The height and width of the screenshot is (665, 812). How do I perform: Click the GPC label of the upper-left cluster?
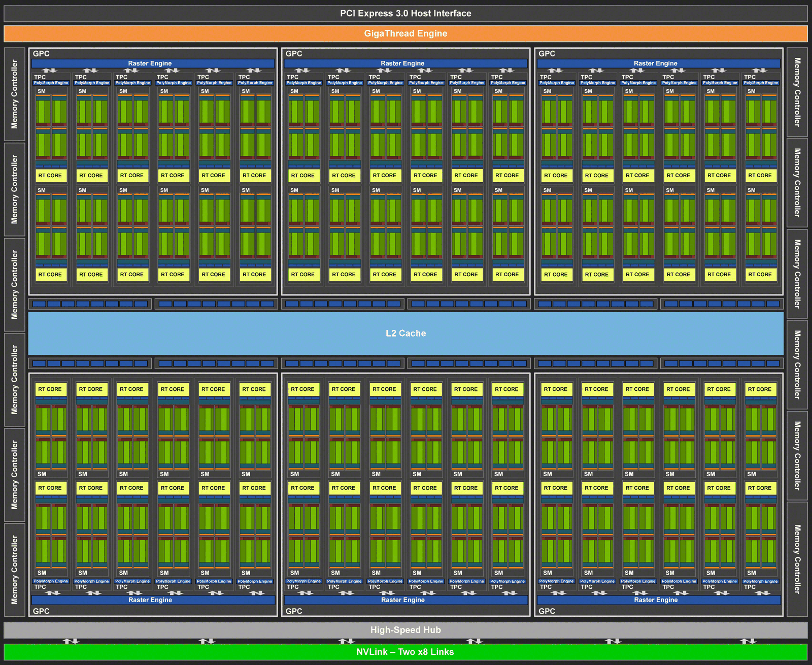tap(41, 54)
